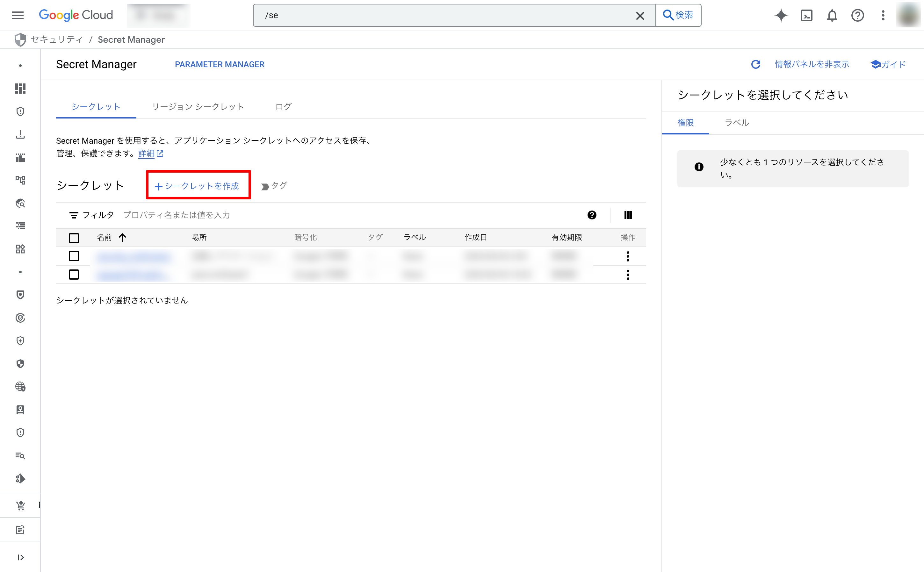Clear the search box with X
This screenshot has height=572, width=924.
(x=640, y=16)
